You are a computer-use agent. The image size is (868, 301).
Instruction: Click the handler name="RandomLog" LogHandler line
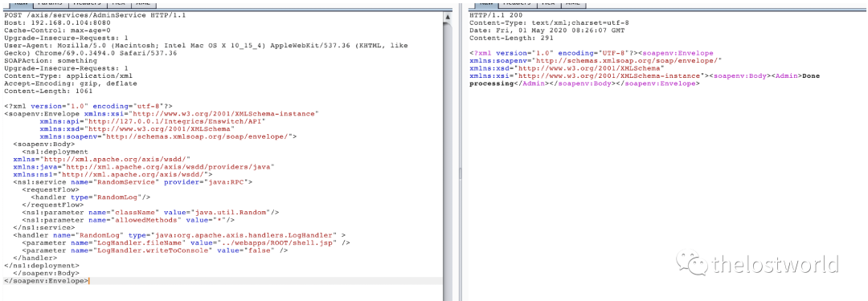(x=179, y=235)
